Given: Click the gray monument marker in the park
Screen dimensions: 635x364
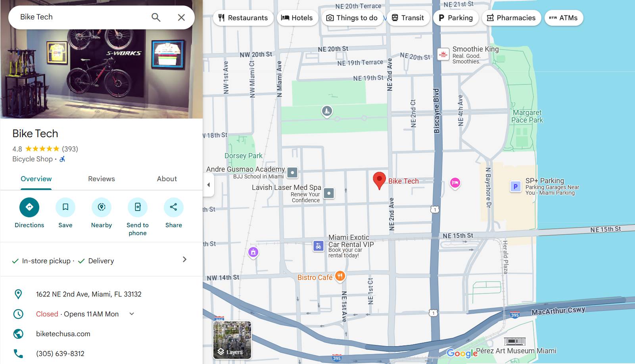Looking at the screenshot, I should (327, 111).
